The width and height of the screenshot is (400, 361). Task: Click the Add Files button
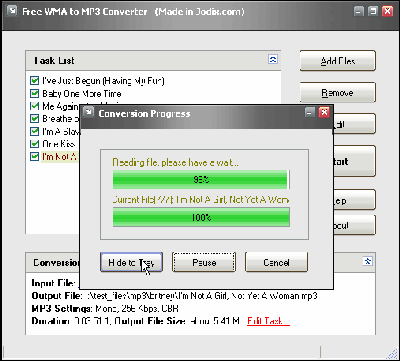338,61
